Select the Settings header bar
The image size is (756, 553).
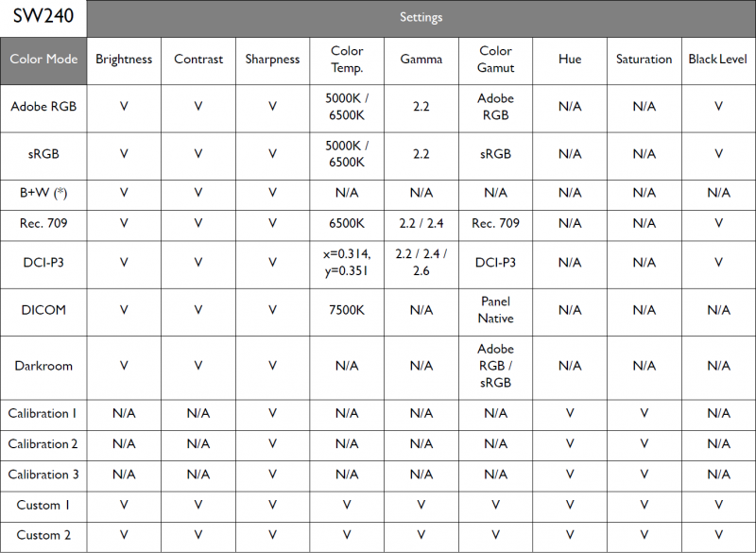point(421,18)
